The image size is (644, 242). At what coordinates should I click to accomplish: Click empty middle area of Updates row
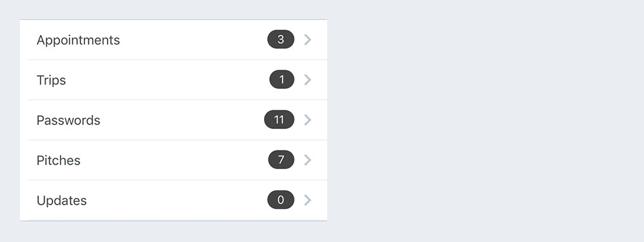coord(176,200)
